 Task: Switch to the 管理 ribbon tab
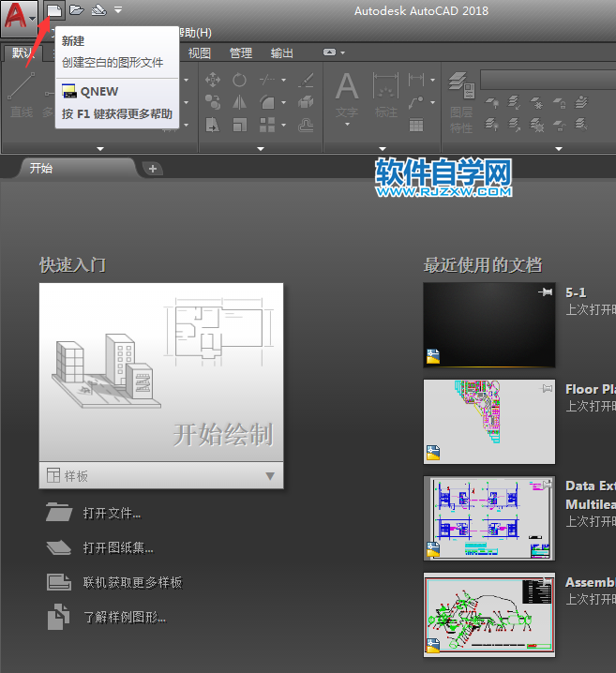point(241,53)
